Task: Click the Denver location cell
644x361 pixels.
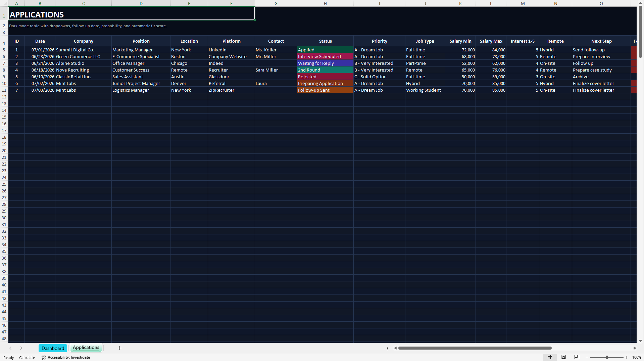Action: click(x=189, y=83)
